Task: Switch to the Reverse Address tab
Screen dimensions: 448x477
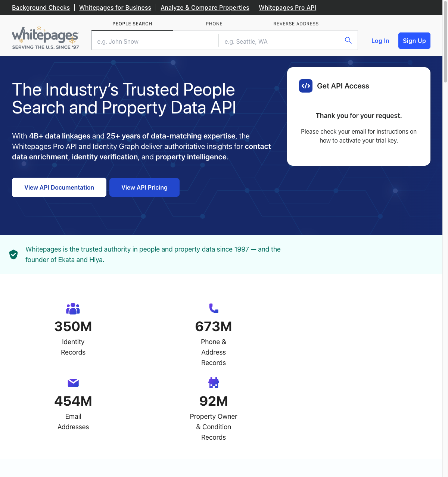Action: [296, 24]
